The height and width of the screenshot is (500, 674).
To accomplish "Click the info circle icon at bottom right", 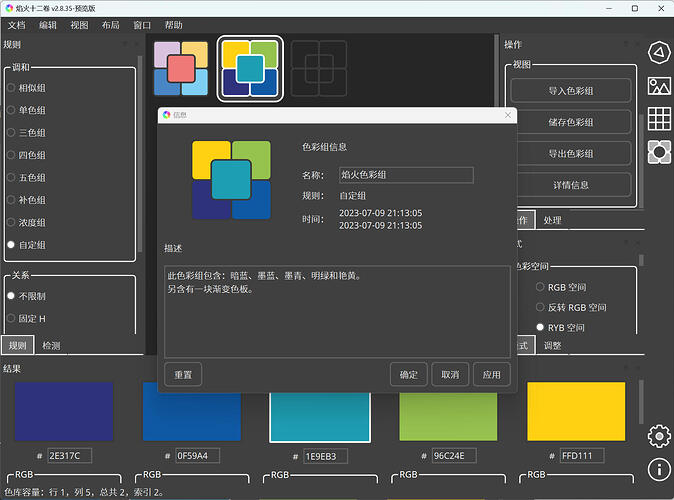I will click(x=659, y=468).
